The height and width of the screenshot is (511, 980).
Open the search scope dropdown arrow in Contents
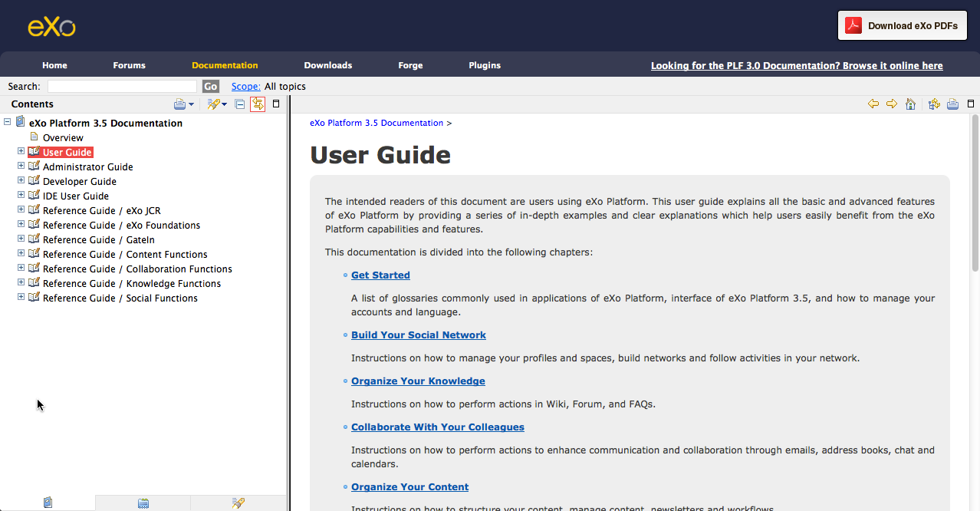point(225,104)
